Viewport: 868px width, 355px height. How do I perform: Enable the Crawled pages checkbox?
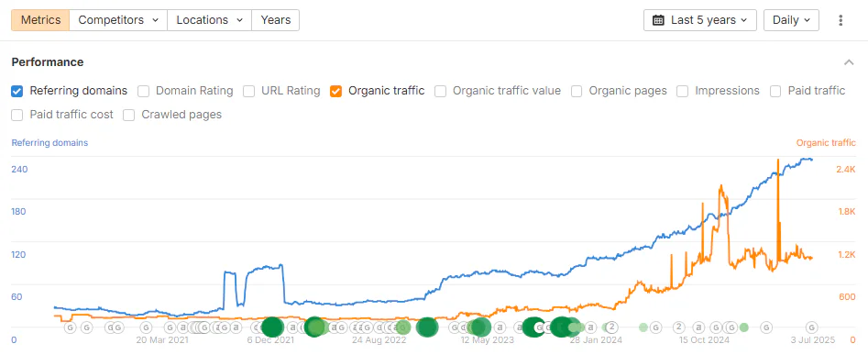click(129, 116)
